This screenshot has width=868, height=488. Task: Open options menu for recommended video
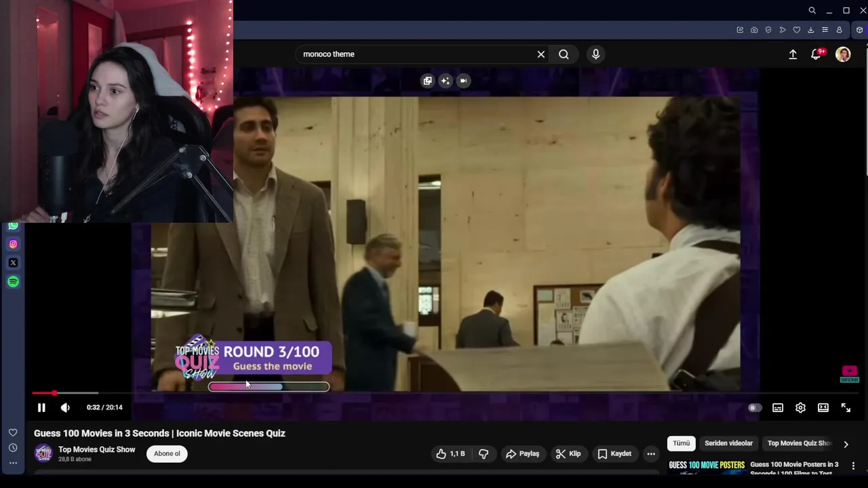click(853, 466)
